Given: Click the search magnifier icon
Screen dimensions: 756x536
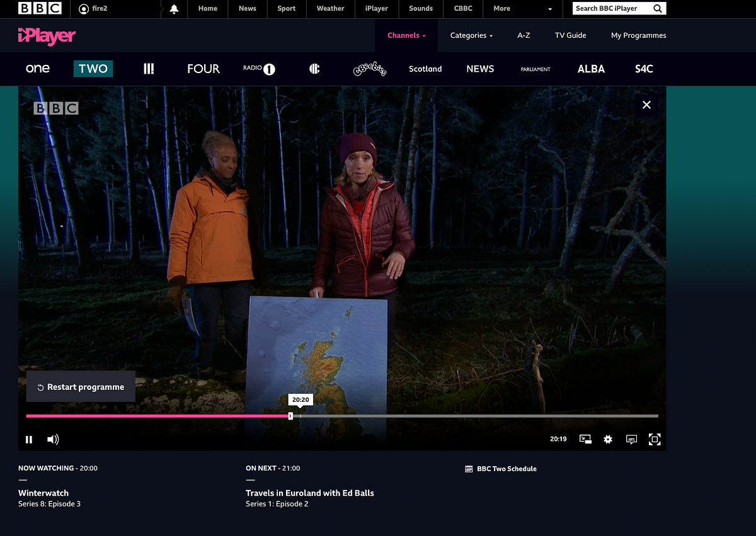Looking at the screenshot, I should tap(657, 9).
